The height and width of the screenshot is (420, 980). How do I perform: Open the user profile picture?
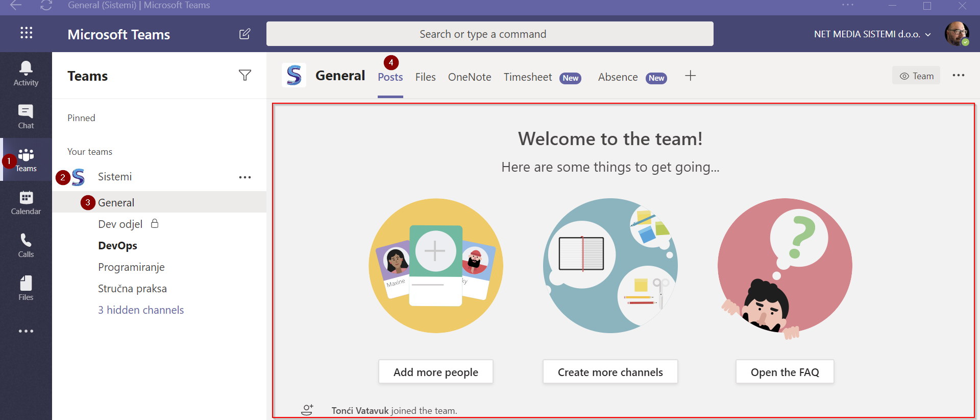point(957,34)
